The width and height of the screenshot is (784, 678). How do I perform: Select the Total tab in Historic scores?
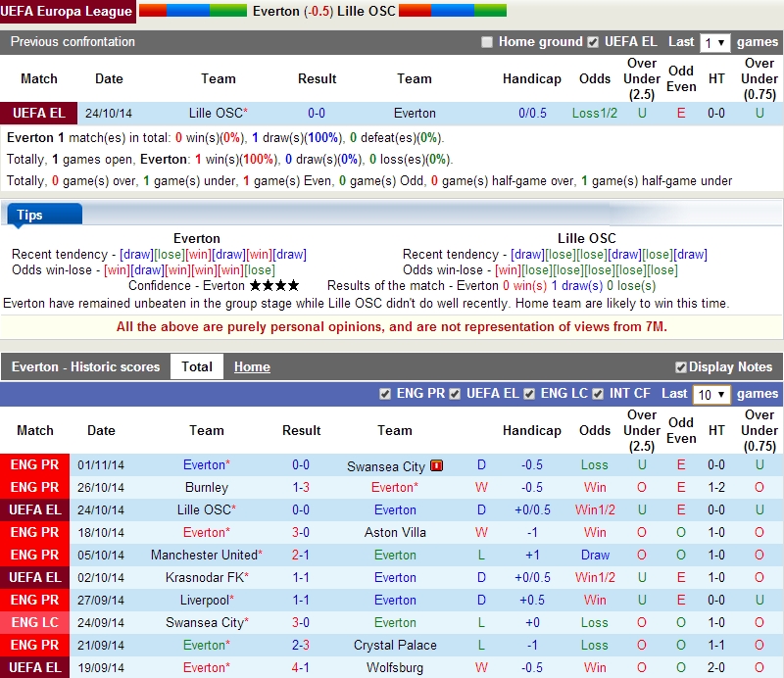pyautogui.click(x=197, y=366)
